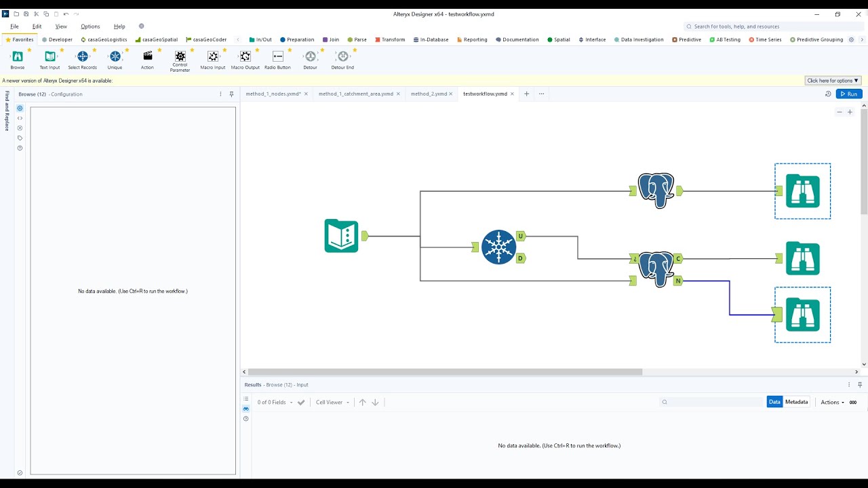Viewport: 868px width, 488px height.
Task: Open the Actions dropdown in Results
Action: click(832, 403)
